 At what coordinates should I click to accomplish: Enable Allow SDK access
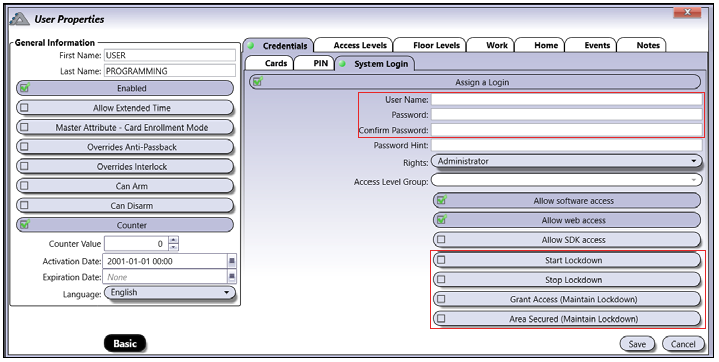tap(567, 239)
